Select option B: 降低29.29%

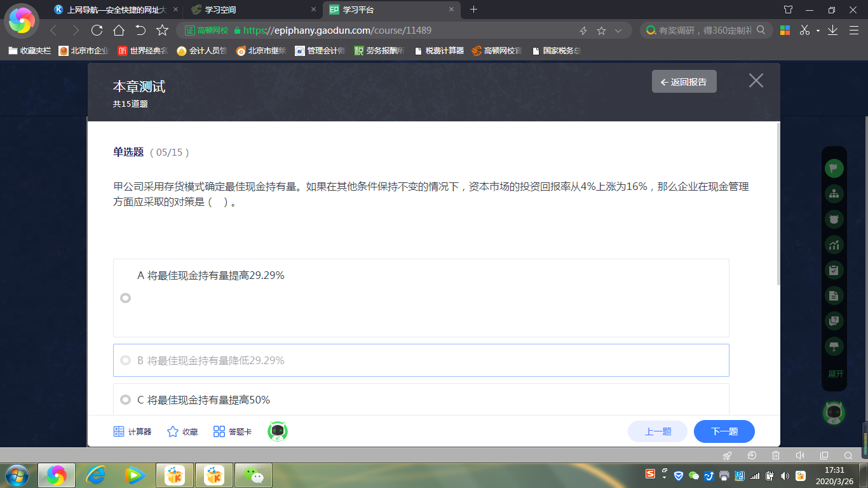[125, 360]
